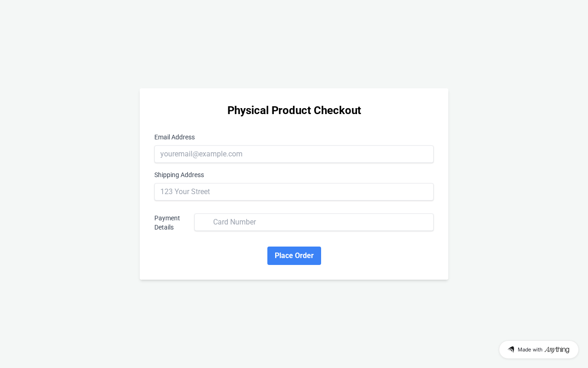Click the card brand icon slot before Card Number

tap(204, 222)
